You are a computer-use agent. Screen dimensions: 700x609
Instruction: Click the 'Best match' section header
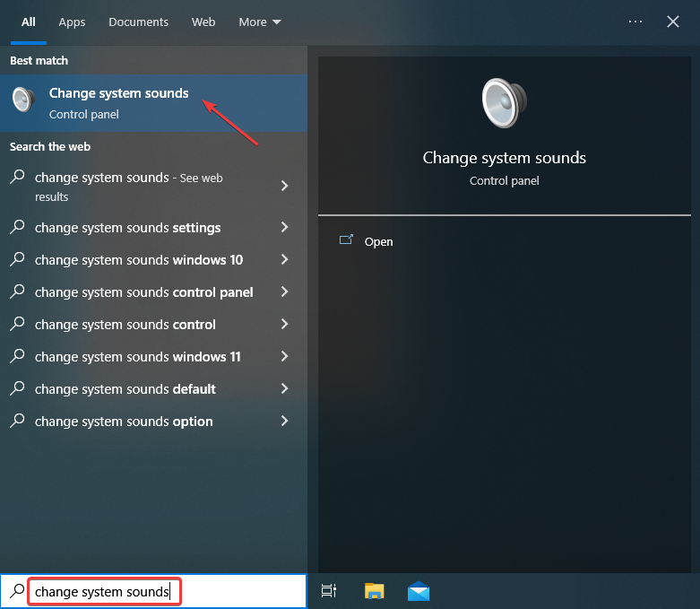(x=39, y=60)
